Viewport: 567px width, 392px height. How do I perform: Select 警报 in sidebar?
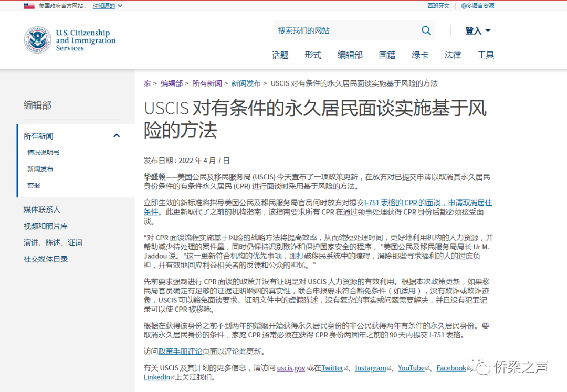point(34,185)
